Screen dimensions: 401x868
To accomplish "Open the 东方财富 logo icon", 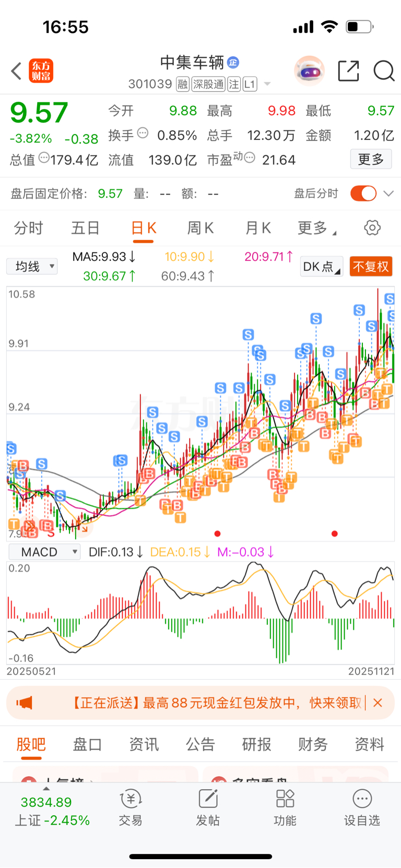I will (x=41, y=71).
